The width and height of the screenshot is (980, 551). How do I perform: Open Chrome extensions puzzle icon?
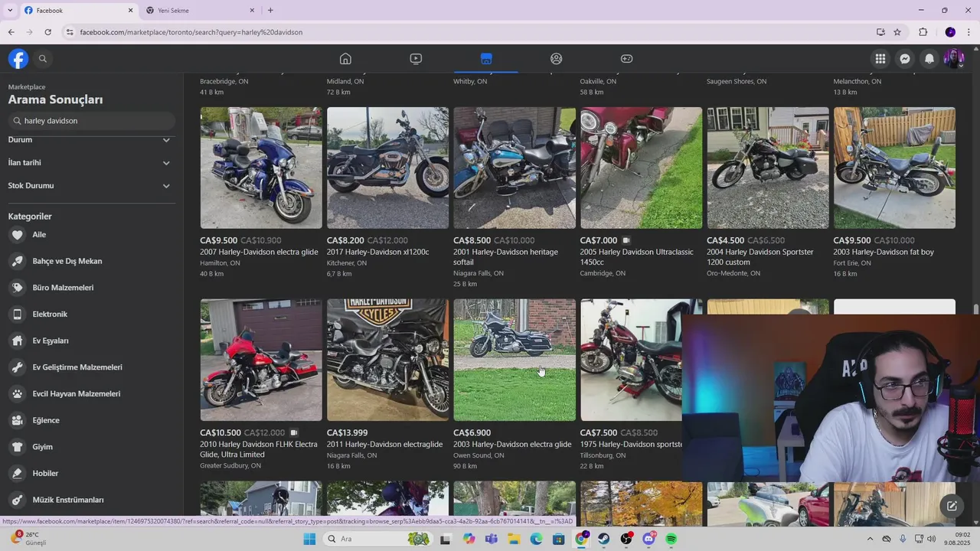click(x=923, y=32)
